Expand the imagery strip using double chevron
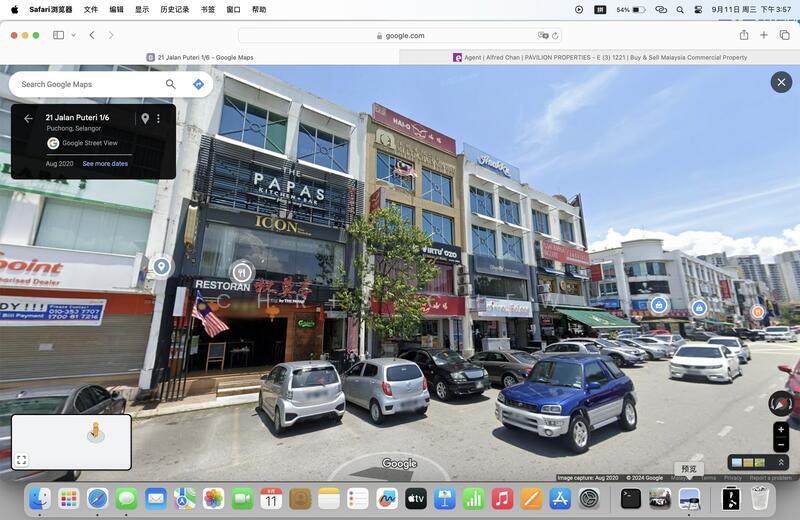Viewport: 800px width, 520px height. click(781, 462)
